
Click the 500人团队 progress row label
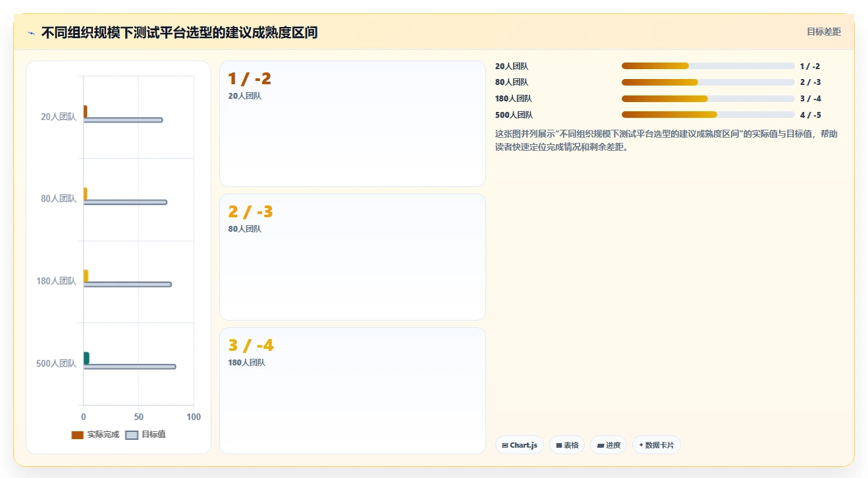point(514,115)
